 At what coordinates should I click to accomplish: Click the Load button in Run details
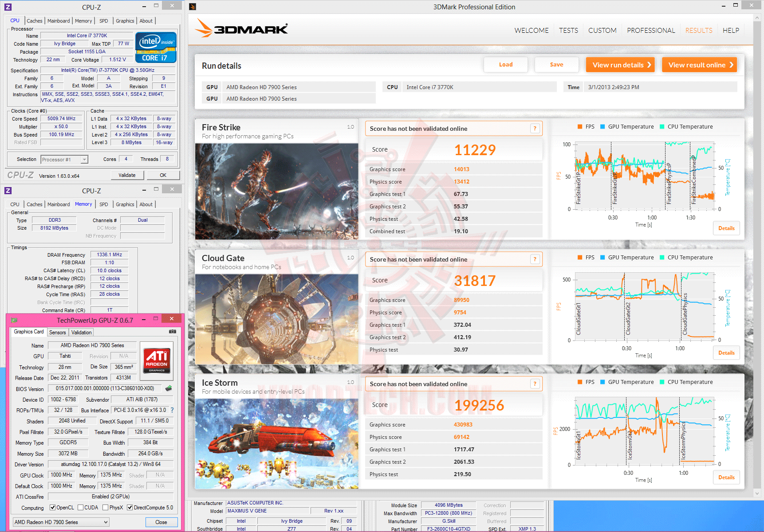point(506,65)
